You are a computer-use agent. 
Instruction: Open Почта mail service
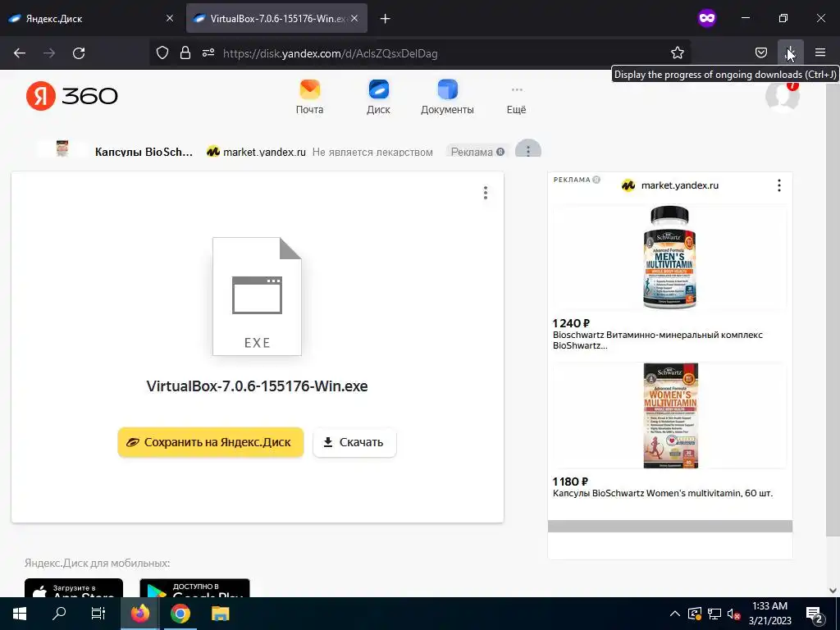[x=309, y=97]
